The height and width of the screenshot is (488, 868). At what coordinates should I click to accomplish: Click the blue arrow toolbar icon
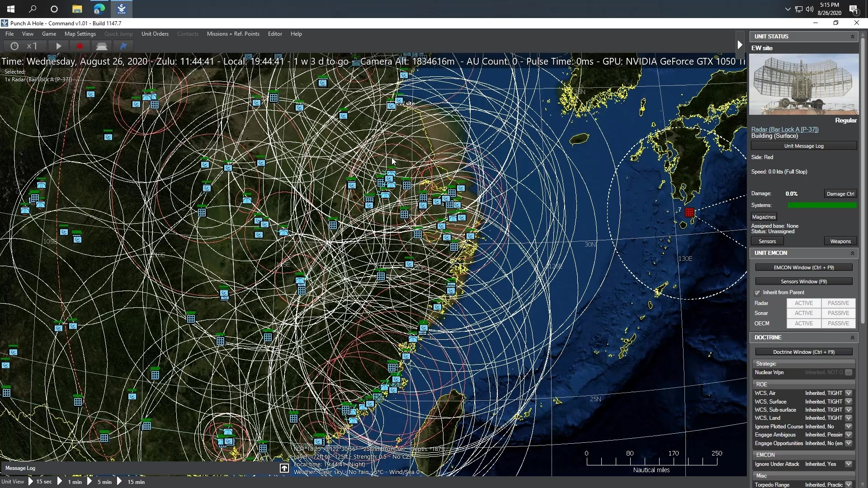(123, 46)
